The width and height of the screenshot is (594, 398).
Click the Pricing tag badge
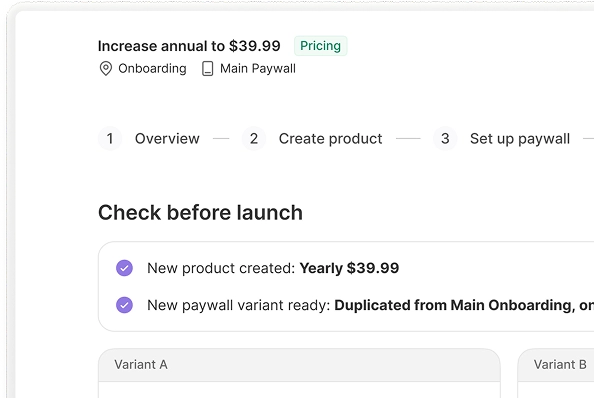point(320,46)
